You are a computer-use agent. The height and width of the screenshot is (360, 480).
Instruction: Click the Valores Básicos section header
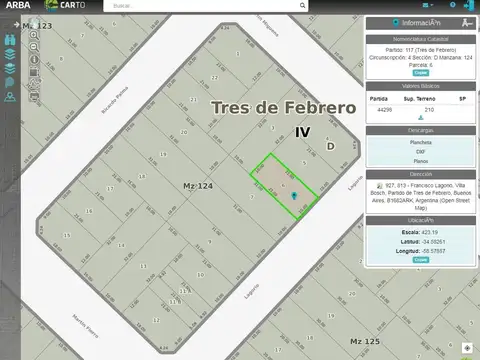coord(421,86)
